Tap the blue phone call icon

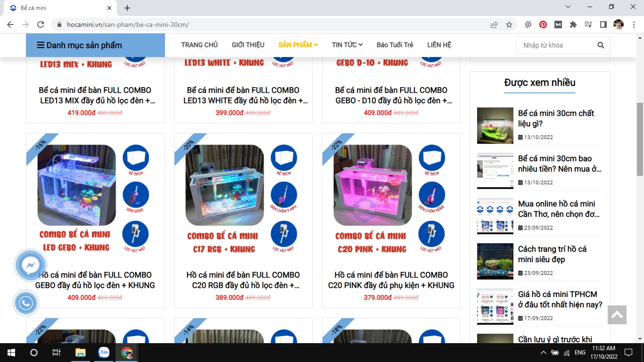tap(26, 303)
